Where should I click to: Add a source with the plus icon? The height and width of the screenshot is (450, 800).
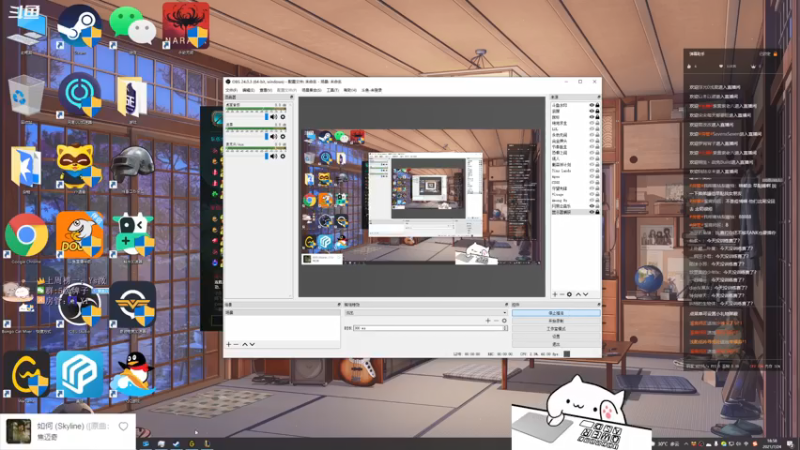click(555, 294)
